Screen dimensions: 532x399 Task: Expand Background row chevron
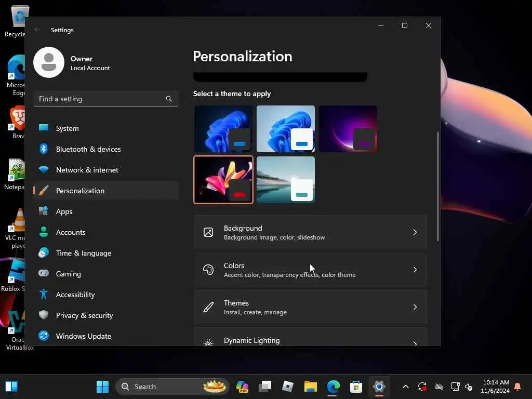(x=415, y=232)
